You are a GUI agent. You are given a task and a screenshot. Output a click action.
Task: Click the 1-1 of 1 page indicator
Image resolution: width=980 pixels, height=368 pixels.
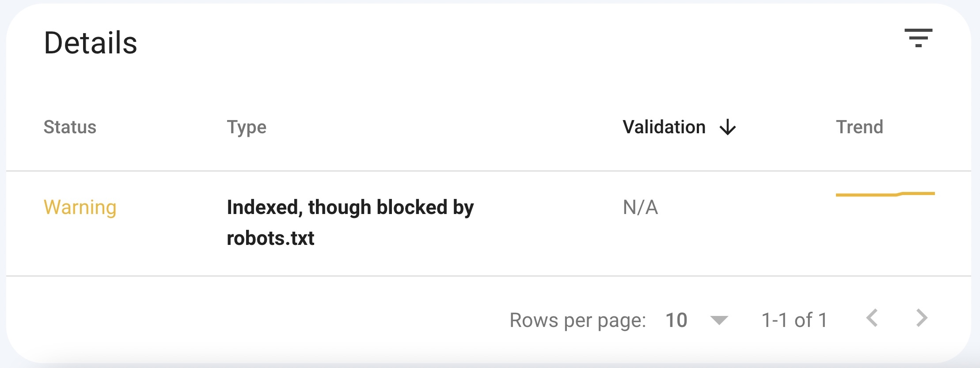(794, 320)
